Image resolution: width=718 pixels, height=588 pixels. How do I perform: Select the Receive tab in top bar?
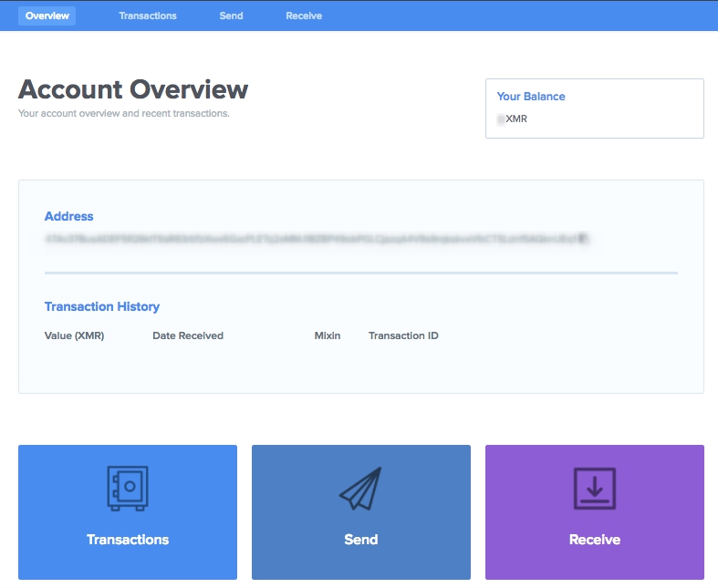[304, 15]
